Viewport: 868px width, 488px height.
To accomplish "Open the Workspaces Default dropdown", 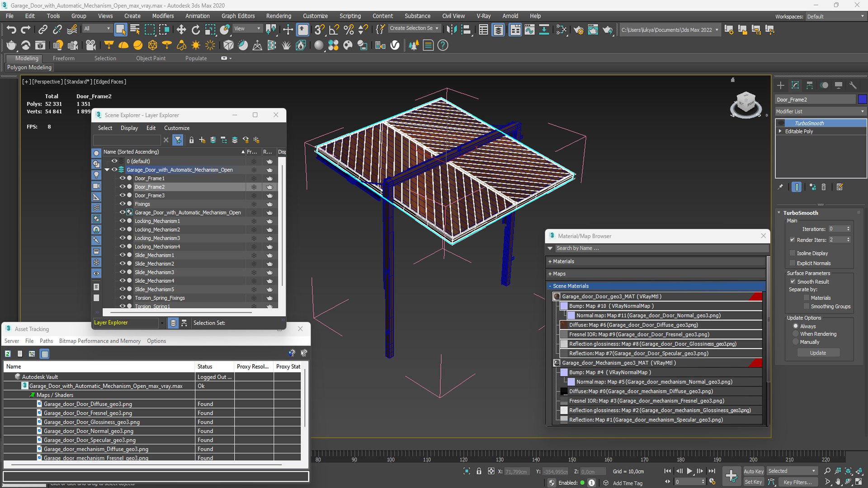I will (x=836, y=16).
